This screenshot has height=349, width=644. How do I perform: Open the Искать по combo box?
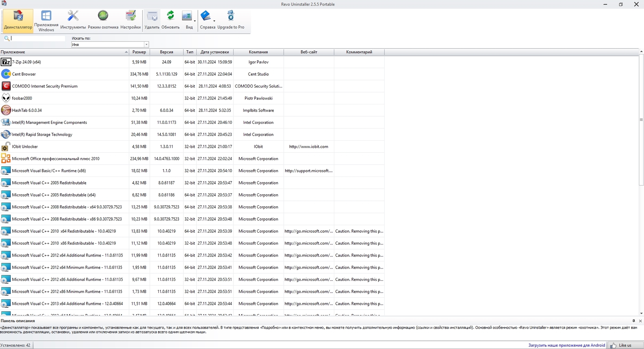click(x=110, y=44)
